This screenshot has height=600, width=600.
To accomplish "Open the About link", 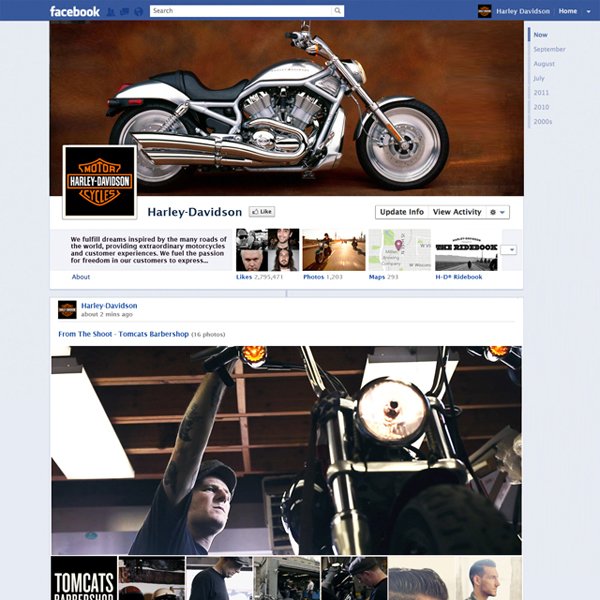I will click(x=81, y=277).
